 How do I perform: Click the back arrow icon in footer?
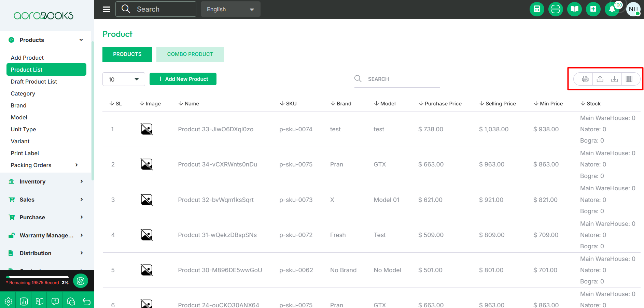coord(86,301)
